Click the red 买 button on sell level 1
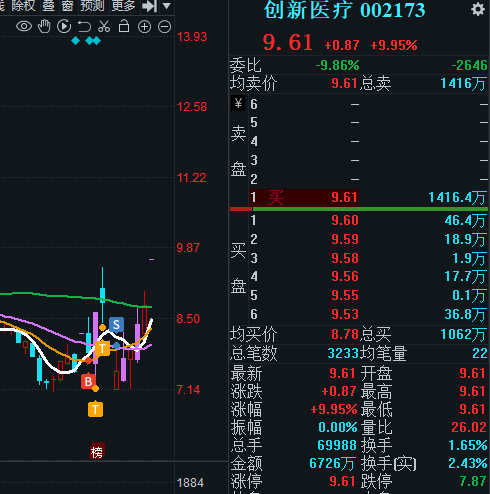490x494 pixels. coord(276,197)
